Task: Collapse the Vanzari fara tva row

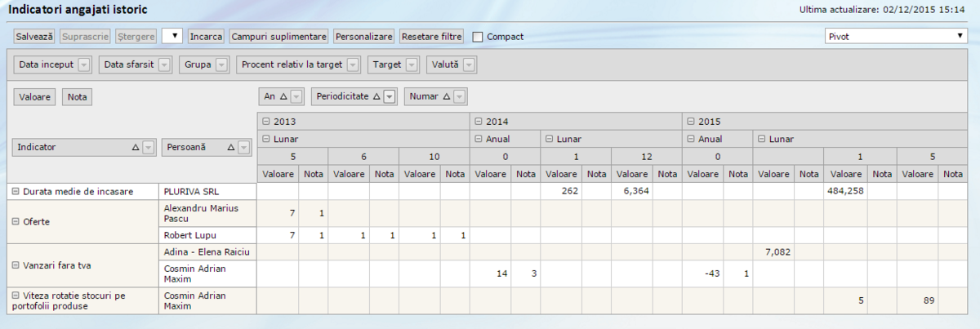Action: click(16, 264)
